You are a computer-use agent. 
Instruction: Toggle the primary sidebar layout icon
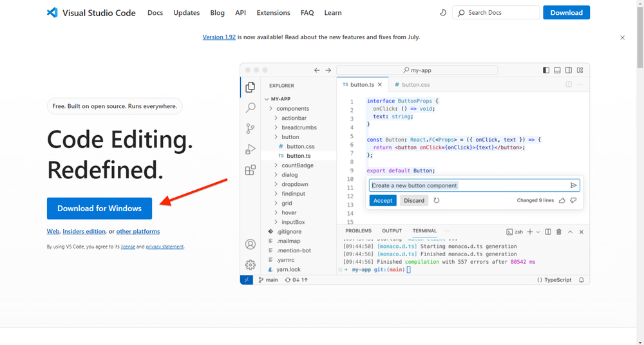546,70
